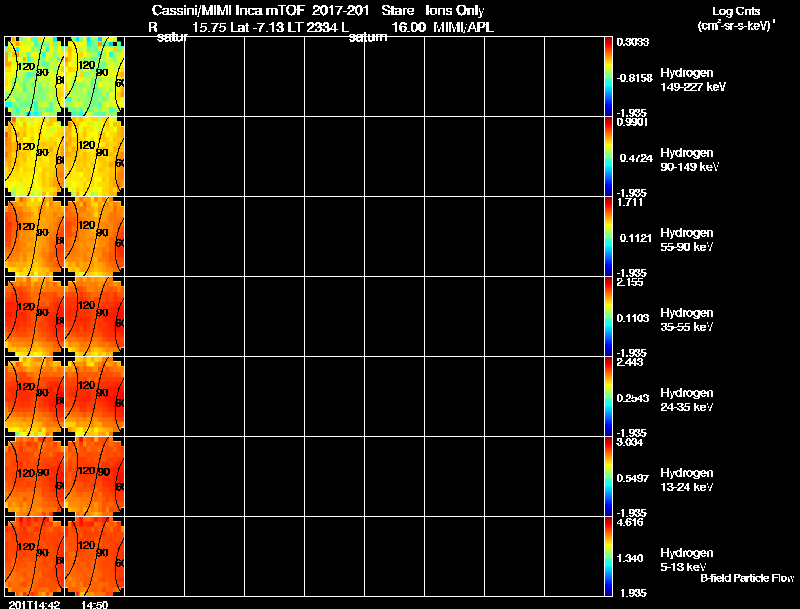The height and width of the screenshot is (609, 800).
Task: Click the '16.00' L value
Action: coord(409,27)
